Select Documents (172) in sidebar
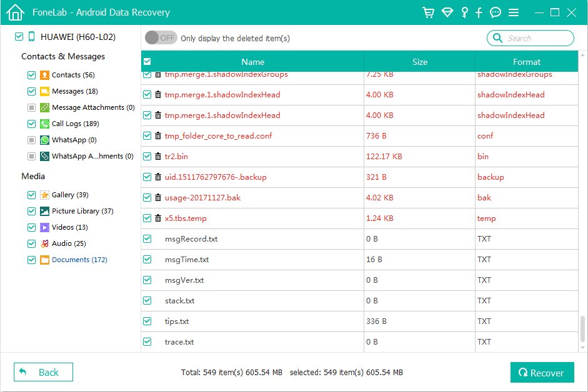The height and width of the screenshot is (392, 588). pos(79,260)
